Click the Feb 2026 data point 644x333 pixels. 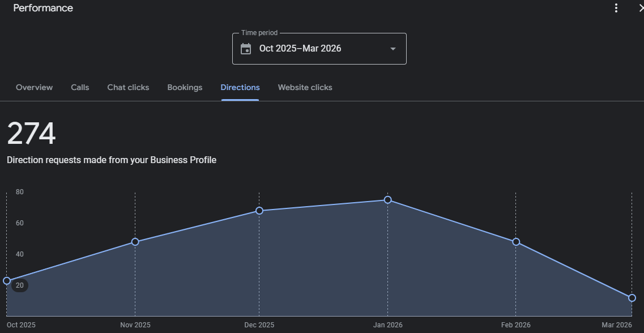coord(516,242)
